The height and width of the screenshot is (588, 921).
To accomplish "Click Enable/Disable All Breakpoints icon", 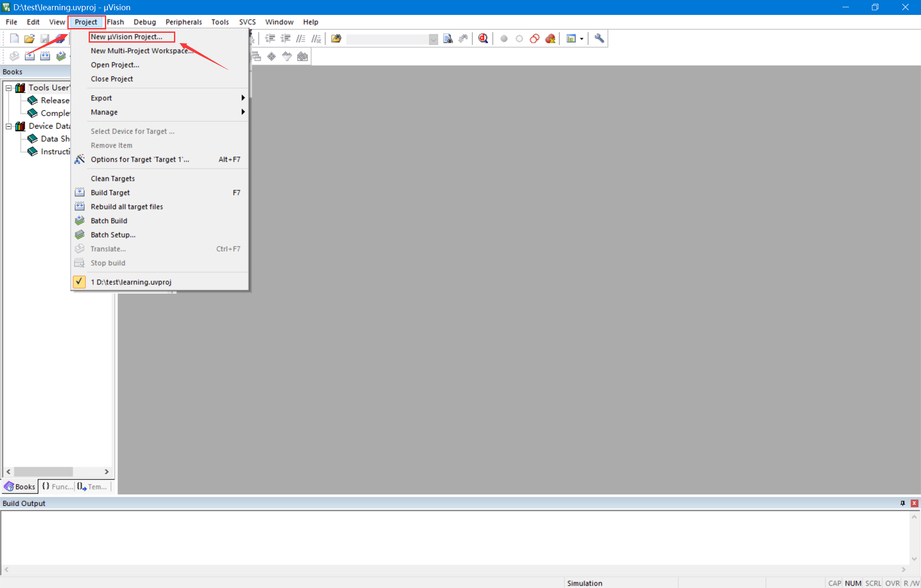I will 534,39.
